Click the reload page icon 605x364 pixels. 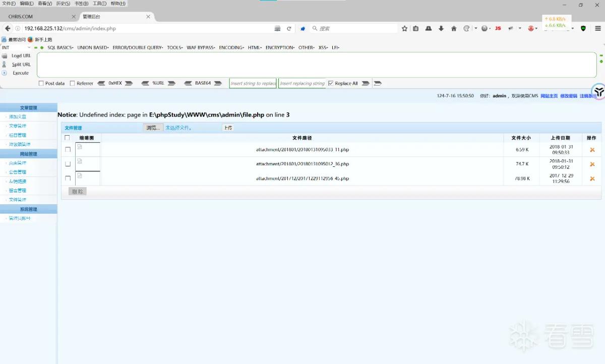pos(289,29)
